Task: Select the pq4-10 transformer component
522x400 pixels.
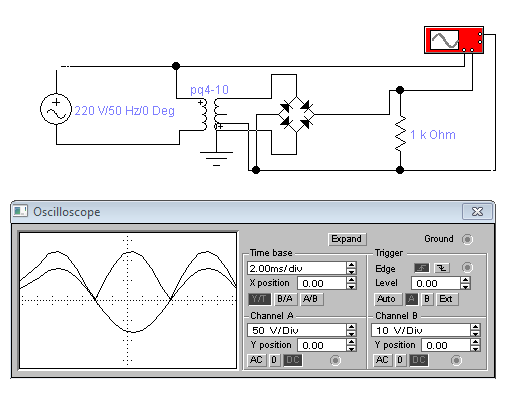Action: pyautogui.click(x=211, y=114)
